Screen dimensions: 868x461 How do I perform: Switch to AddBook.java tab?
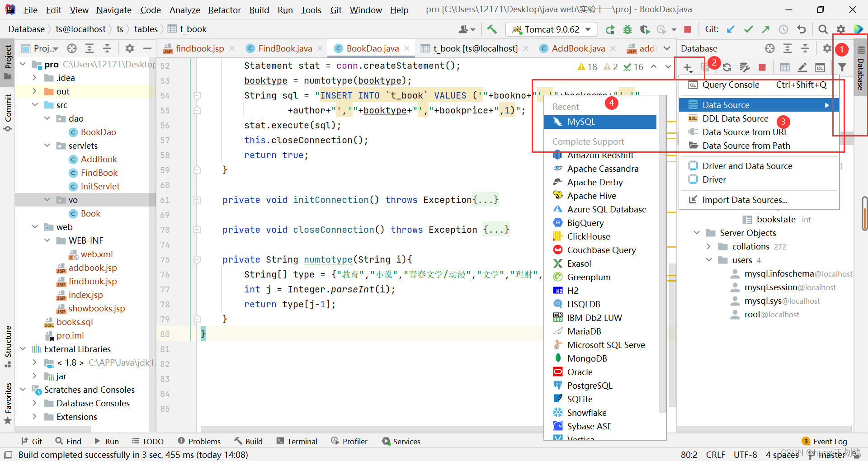tap(578, 48)
